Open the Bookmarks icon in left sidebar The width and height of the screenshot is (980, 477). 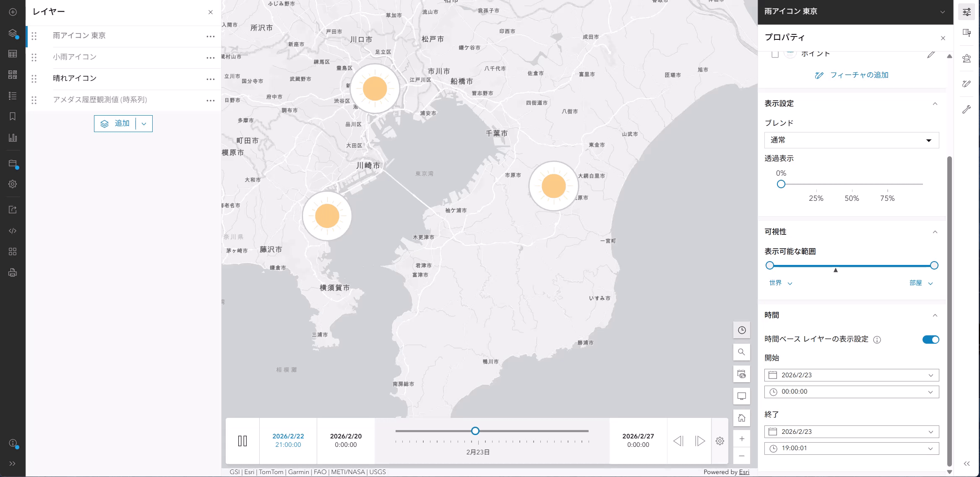coord(13,117)
